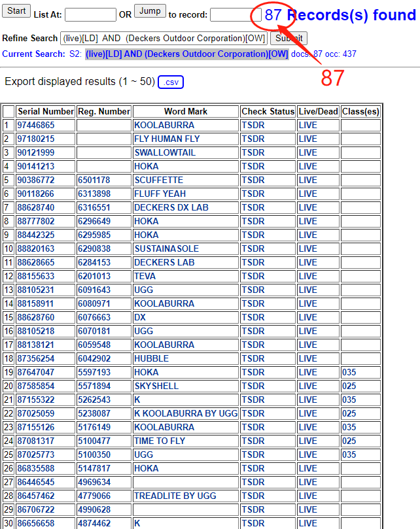The height and width of the screenshot is (529, 420).
Task: Open registration number 4874462
Action: coord(94,523)
